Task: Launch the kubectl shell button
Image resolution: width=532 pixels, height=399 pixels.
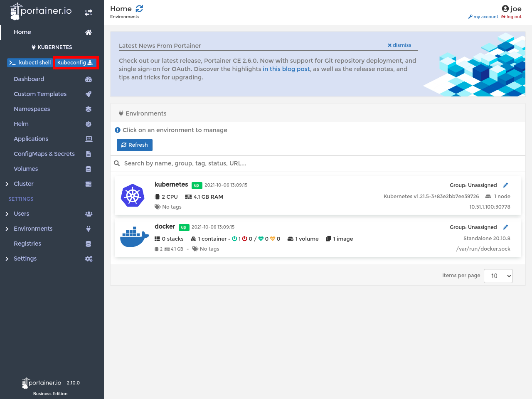Action: 30,63
